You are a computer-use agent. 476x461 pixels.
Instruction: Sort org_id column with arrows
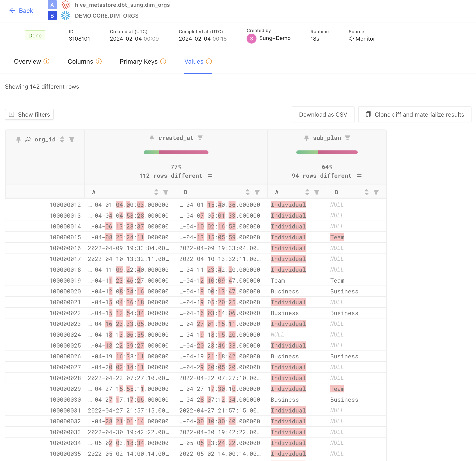click(x=62, y=139)
